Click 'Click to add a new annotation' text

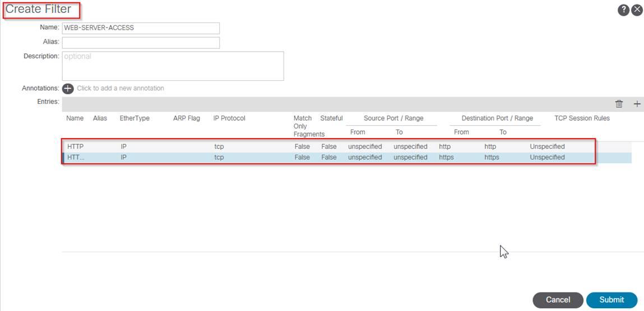point(121,88)
